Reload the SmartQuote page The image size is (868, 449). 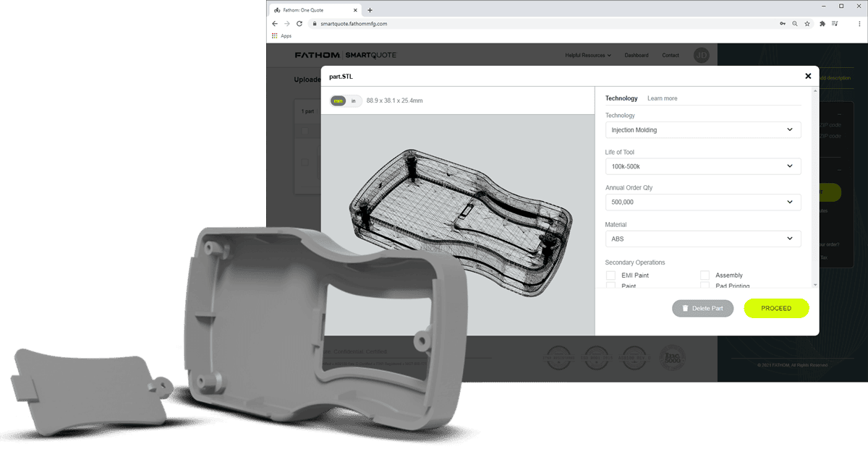pos(299,24)
